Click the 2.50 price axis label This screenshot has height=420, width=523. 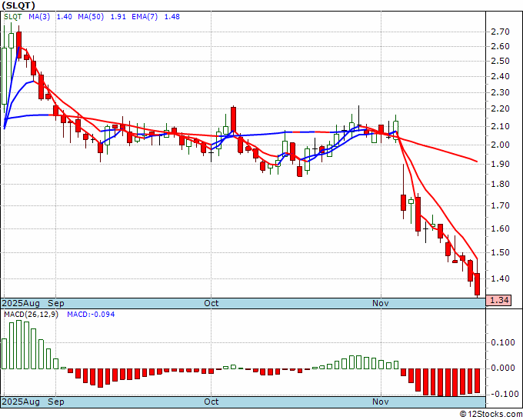pos(501,61)
